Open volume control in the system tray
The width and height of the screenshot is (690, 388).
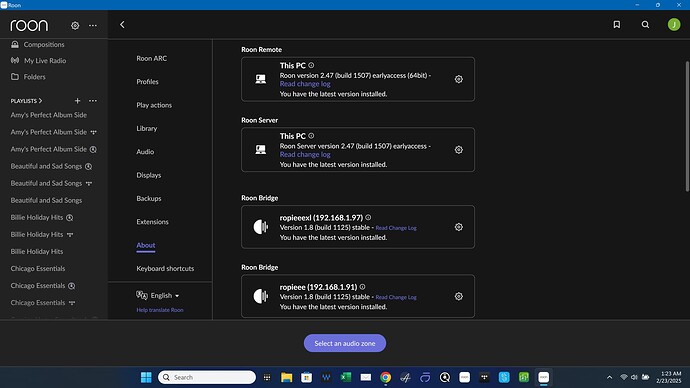click(634, 377)
